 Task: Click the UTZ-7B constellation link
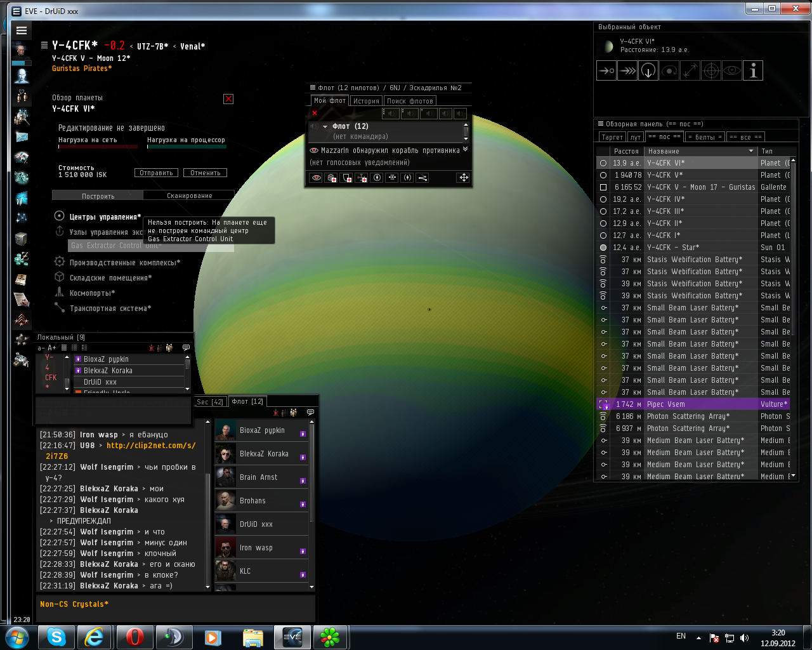point(153,46)
